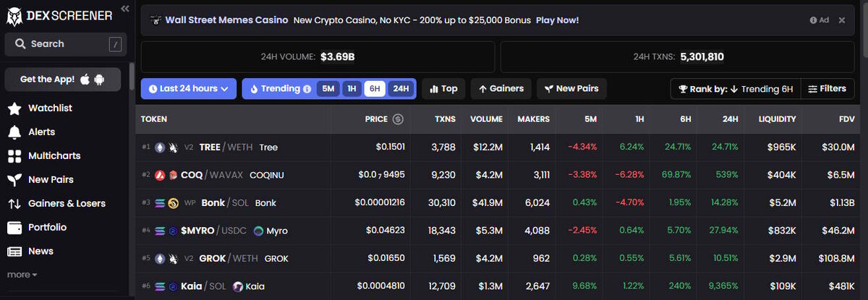Switch to the Gainers view
Viewport: 868px width, 300px height.
501,89
